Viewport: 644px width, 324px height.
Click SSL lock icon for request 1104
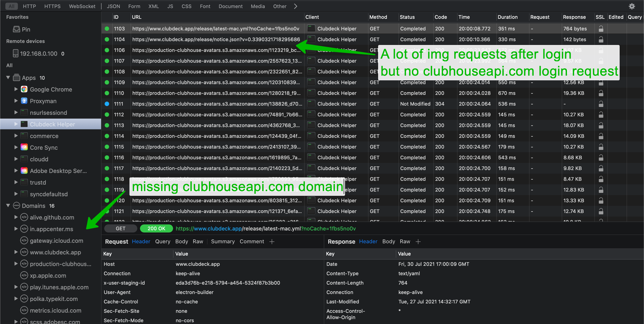pos(601,39)
